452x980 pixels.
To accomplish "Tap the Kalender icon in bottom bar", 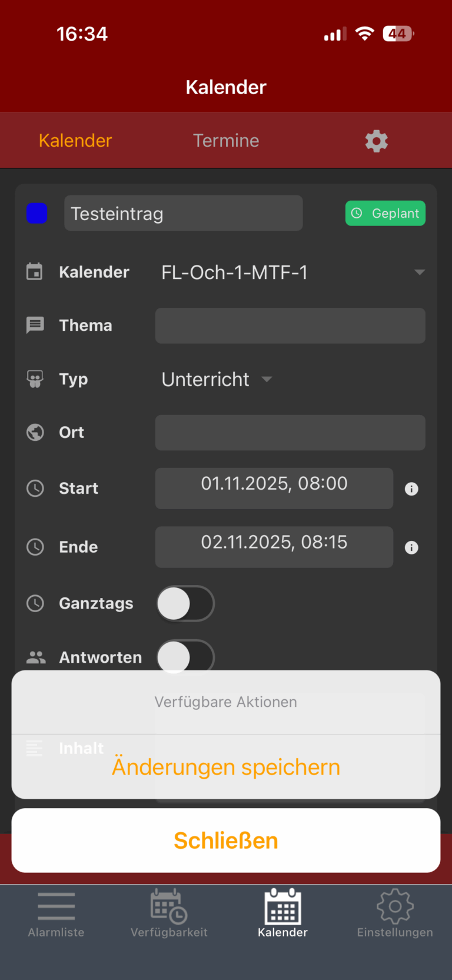I will tap(282, 906).
